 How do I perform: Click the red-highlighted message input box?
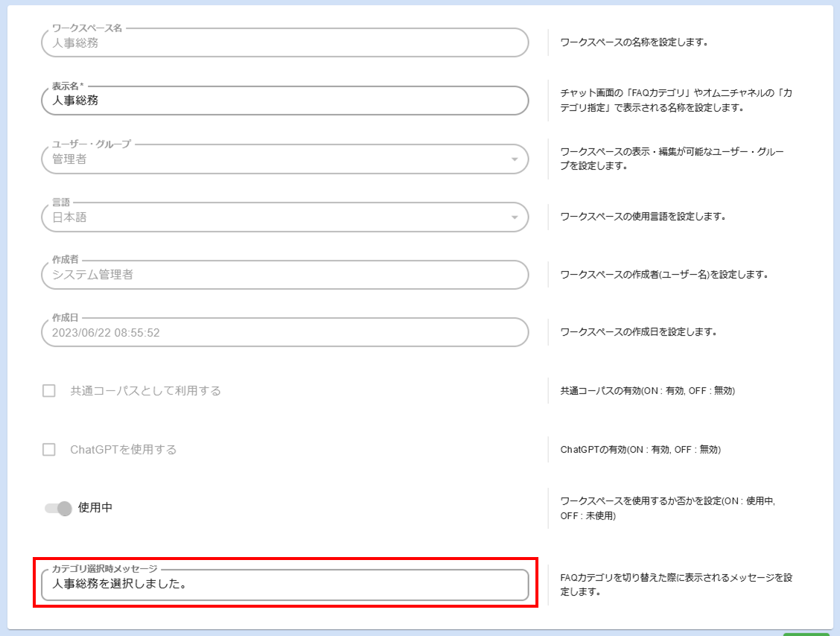283,586
